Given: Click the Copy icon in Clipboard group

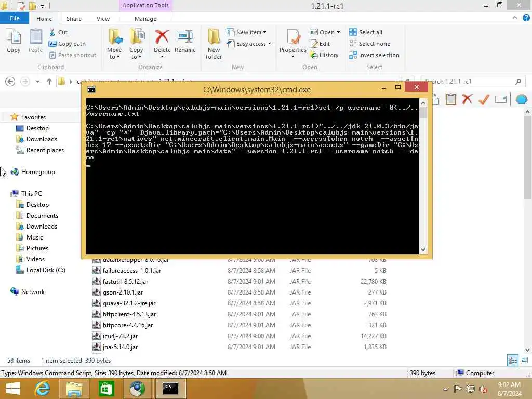Looking at the screenshot, I should click(x=14, y=41).
